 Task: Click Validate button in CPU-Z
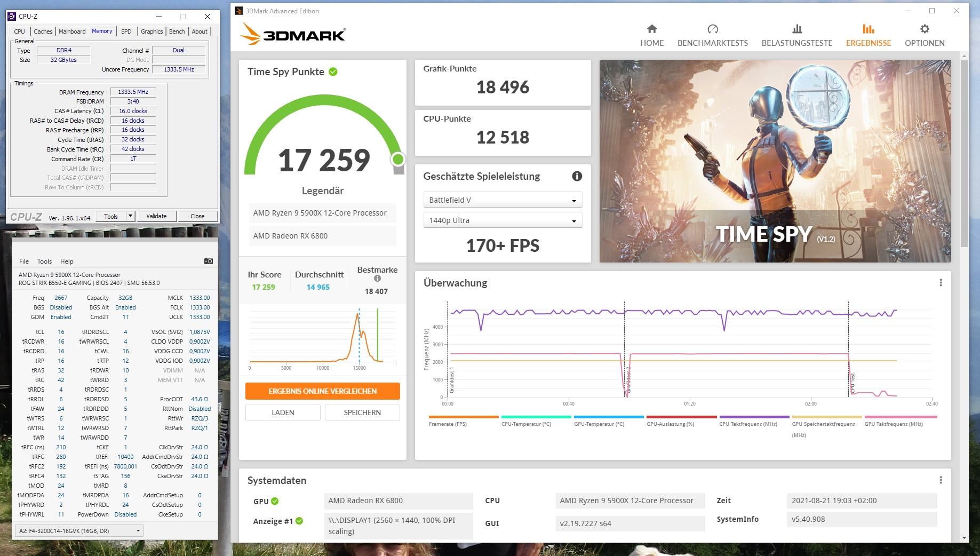tap(156, 216)
